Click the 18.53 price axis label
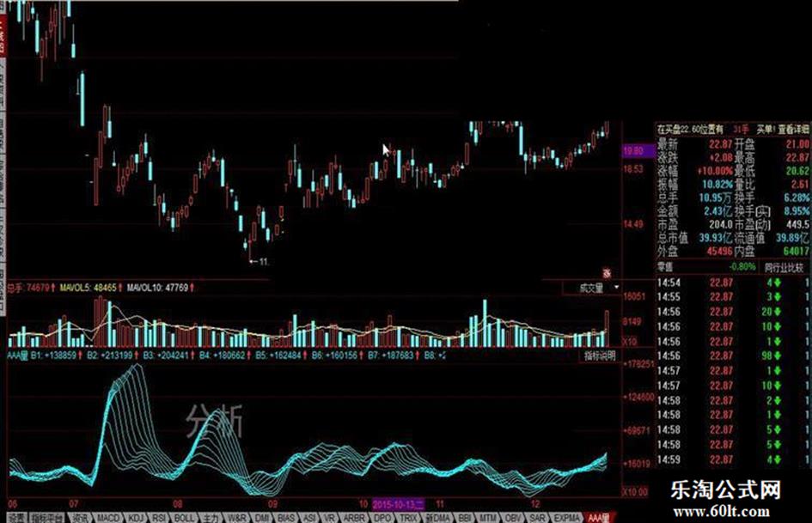The image size is (812, 523). tap(632, 169)
